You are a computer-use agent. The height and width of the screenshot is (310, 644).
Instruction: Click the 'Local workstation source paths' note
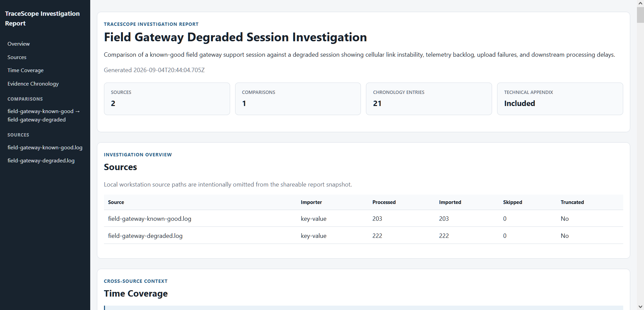click(x=228, y=185)
